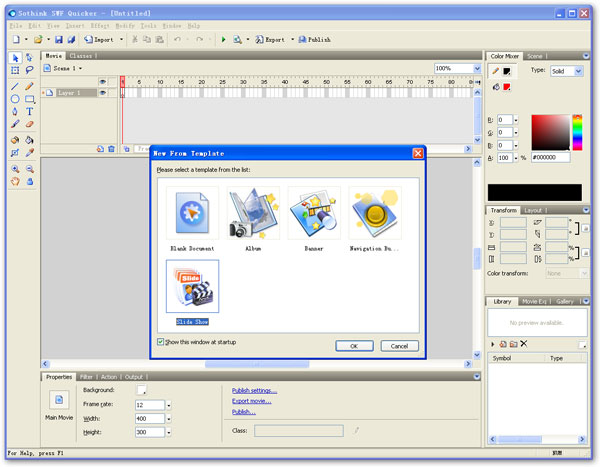Click the Delete layer trash icon

coord(111,149)
